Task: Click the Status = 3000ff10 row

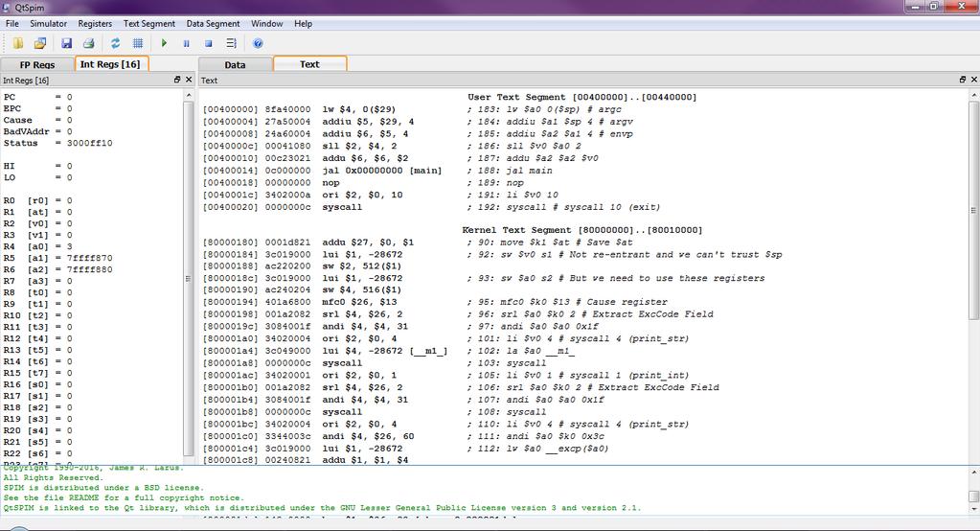Action: point(57,143)
